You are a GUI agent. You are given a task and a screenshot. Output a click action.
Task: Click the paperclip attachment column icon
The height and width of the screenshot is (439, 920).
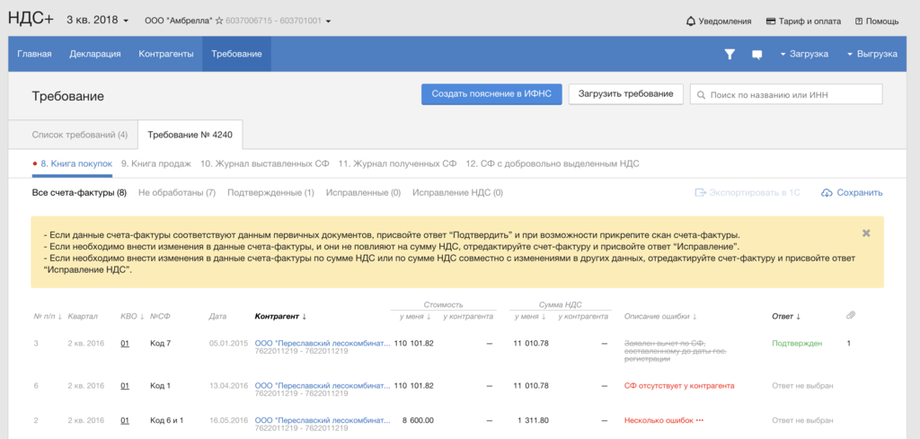pos(851,316)
